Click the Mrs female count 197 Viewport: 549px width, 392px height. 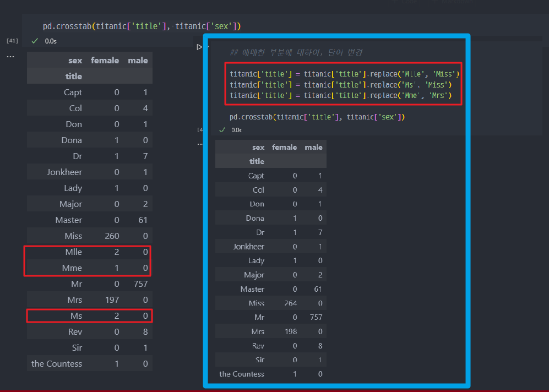[112, 300]
